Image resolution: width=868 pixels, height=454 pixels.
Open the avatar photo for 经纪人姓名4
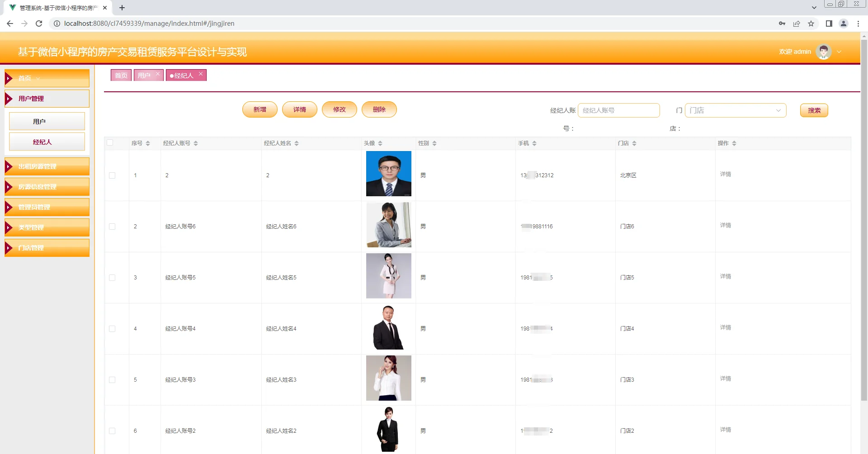[389, 327]
